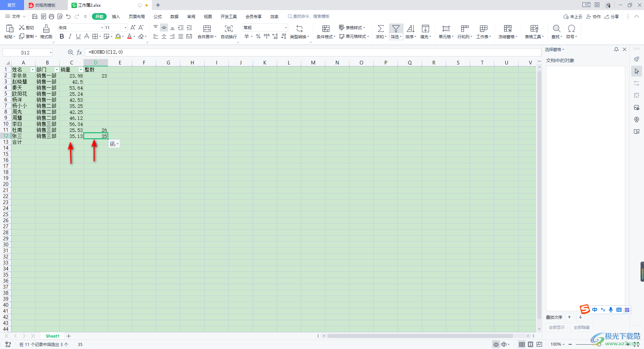The height and width of the screenshot is (349, 644).
Task: Toggle vertical middle alignment
Action: 164,28
